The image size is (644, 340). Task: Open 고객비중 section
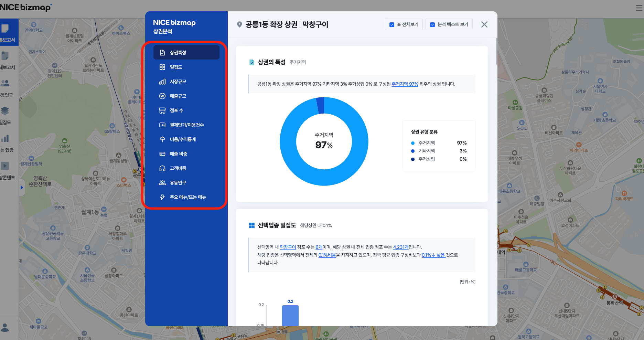pyautogui.click(x=186, y=168)
